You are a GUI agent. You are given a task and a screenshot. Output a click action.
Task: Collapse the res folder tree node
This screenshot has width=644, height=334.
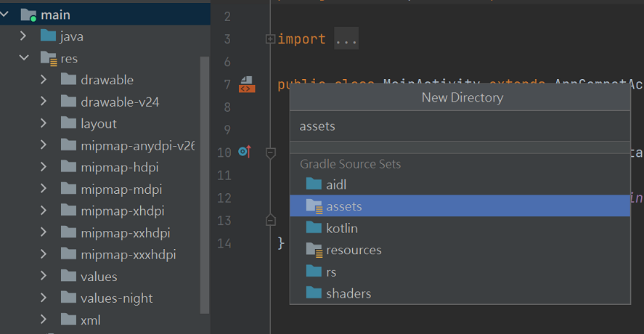[x=24, y=58]
